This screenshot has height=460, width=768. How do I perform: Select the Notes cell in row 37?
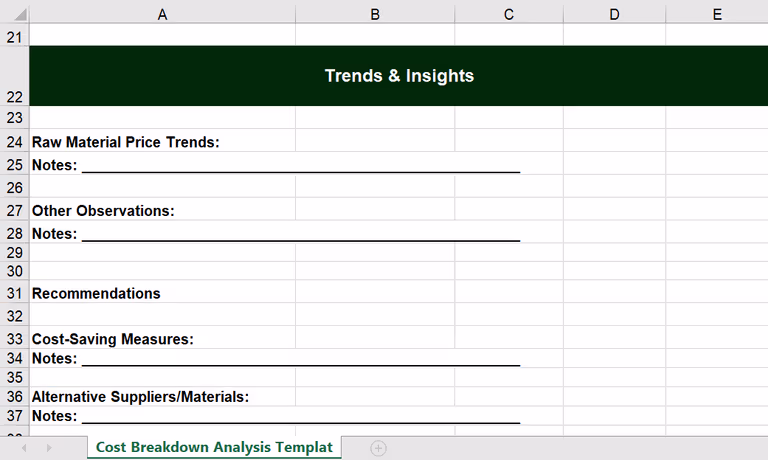point(163,415)
